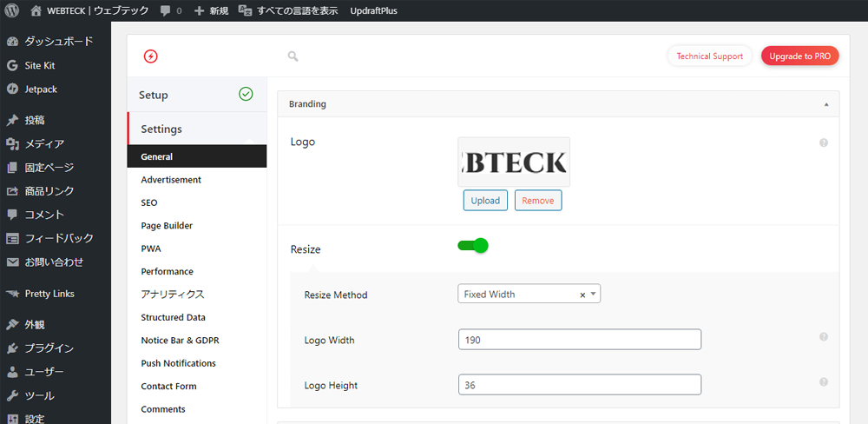Open help icon for Logo option
868x424 pixels.
point(823,143)
